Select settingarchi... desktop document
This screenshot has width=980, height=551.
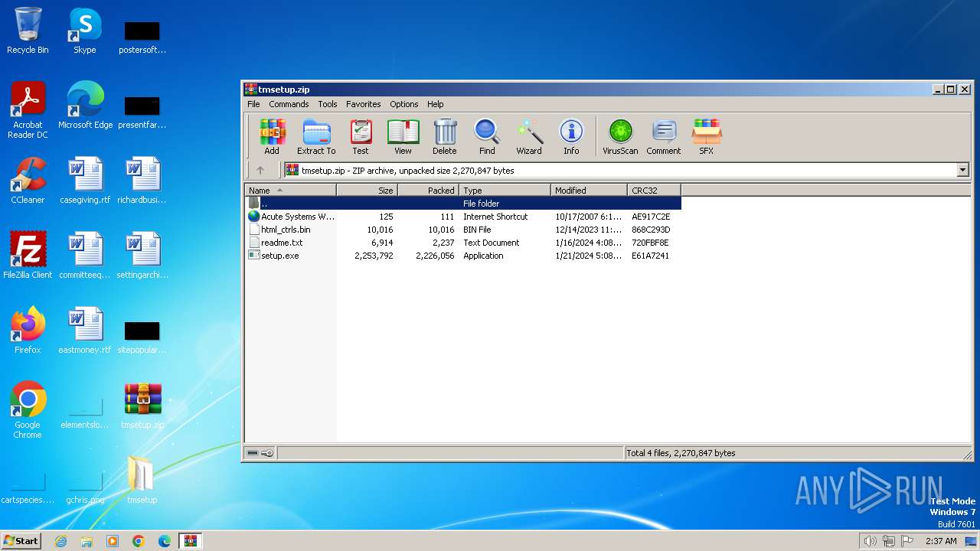[x=142, y=256]
